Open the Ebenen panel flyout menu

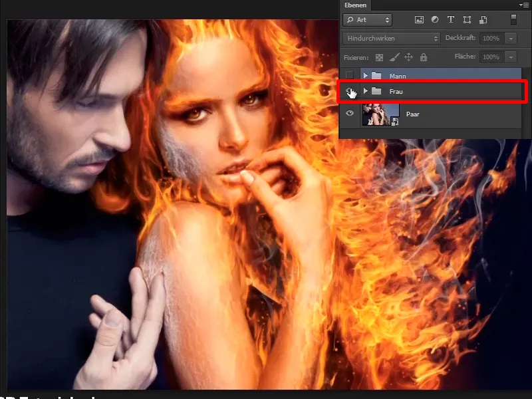[x=524, y=5]
